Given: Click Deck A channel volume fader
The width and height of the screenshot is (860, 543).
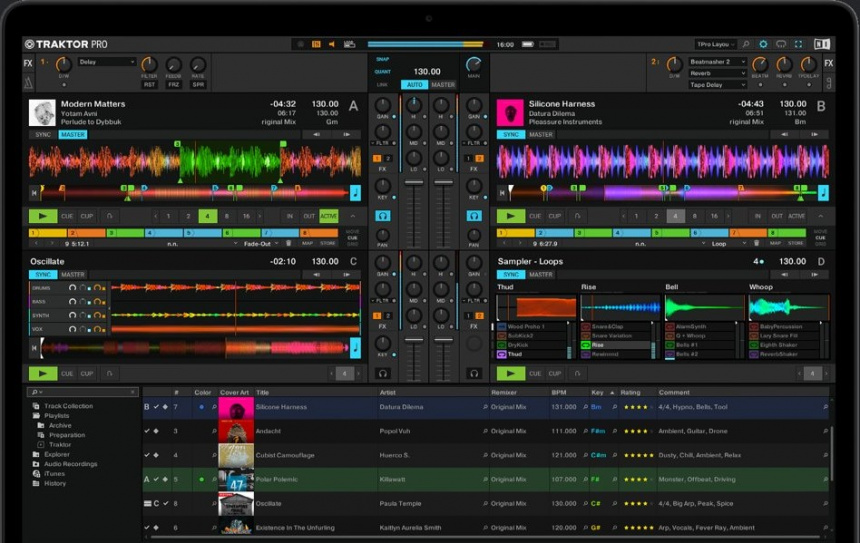Looking at the screenshot, I should pyautogui.click(x=414, y=183).
